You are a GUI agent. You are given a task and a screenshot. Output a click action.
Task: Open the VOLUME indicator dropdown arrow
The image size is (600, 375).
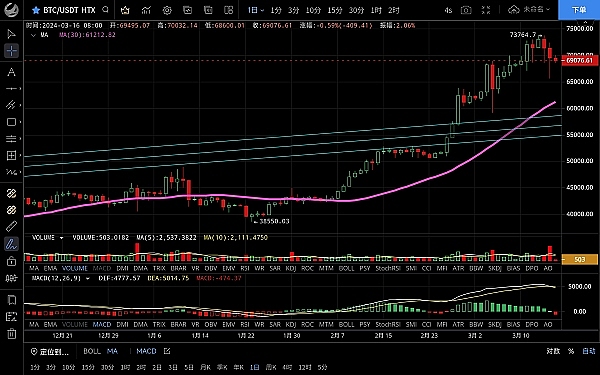point(61,238)
